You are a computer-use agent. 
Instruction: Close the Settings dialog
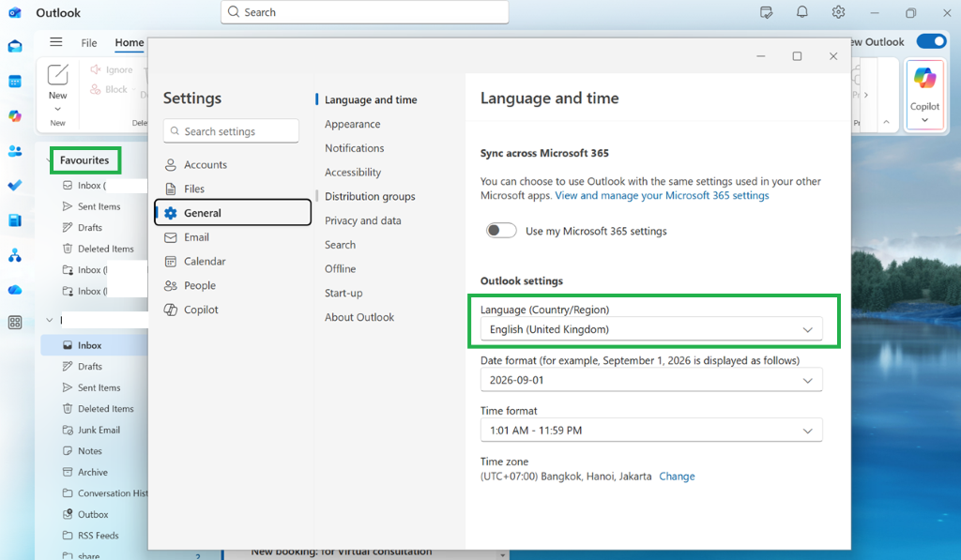(833, 56)
